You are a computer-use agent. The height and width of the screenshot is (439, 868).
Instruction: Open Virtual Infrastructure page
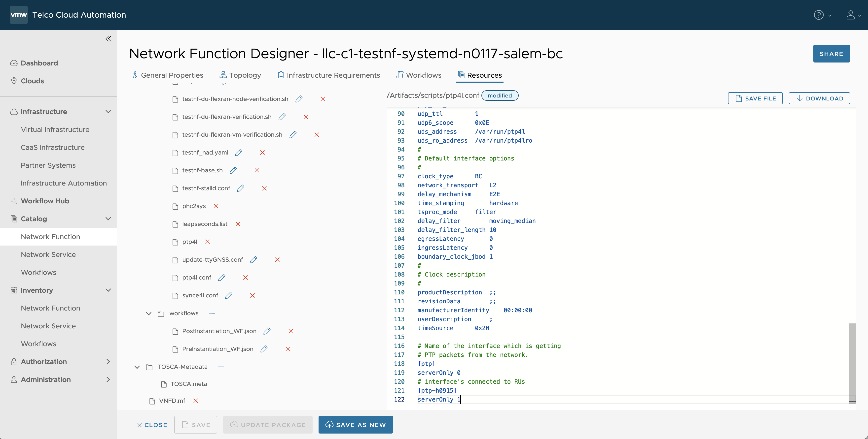pyautogui.click(x=55, y=129)
